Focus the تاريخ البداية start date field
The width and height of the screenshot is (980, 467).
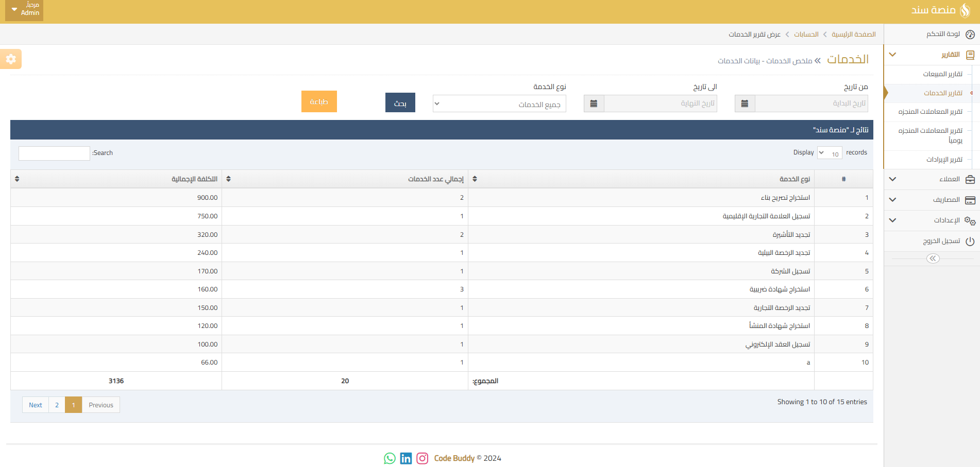(812, 103)
